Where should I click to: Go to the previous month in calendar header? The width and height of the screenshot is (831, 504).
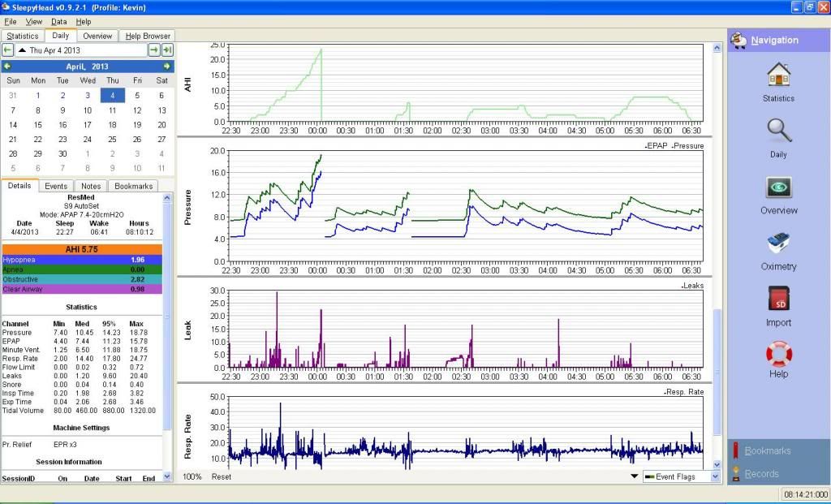click(x=7, y=67)
